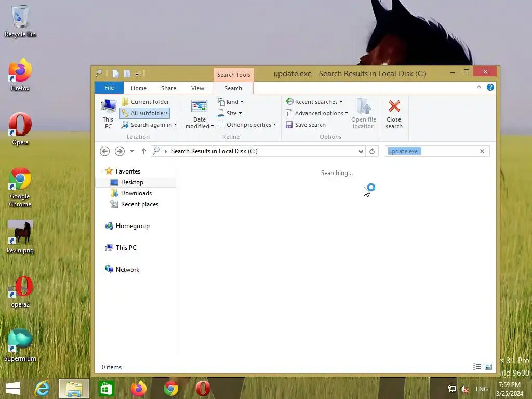532x399 pixels.
Task: Open the Advanced options dropdown
Action: click(317, 113)
